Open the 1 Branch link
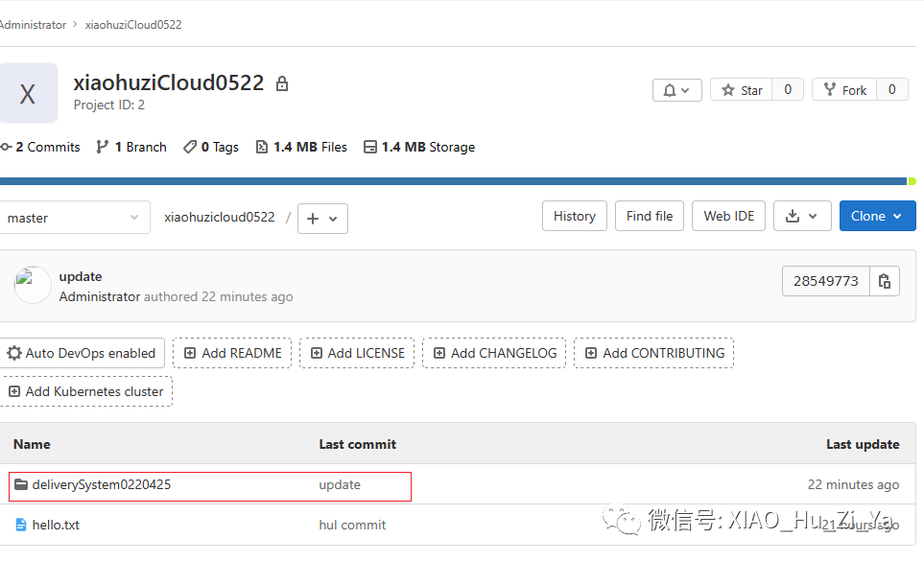Screen dimensions: 924x562 (x=131, y=148)
